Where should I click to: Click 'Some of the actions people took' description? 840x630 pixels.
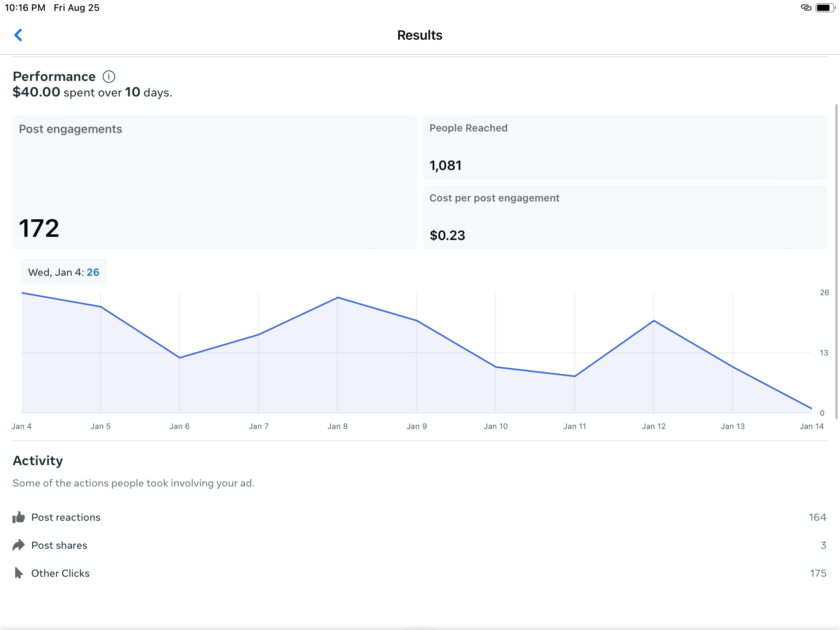tap(133, 483)
